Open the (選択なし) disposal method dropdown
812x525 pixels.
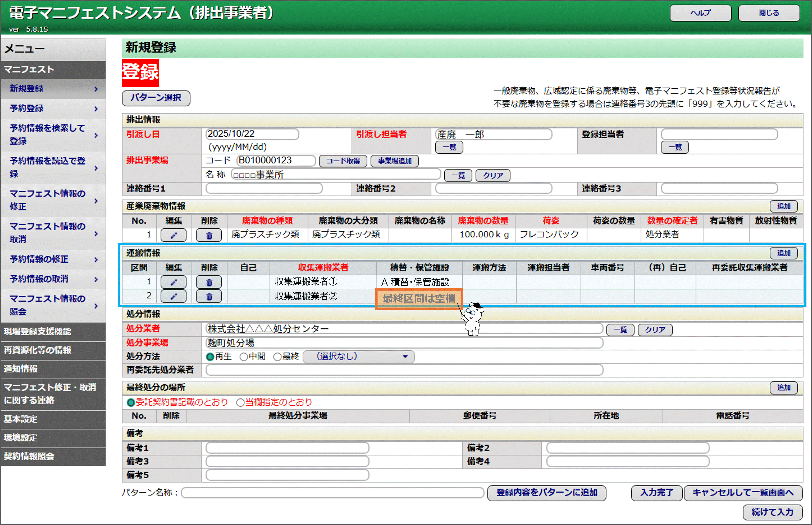pos(359,357)
